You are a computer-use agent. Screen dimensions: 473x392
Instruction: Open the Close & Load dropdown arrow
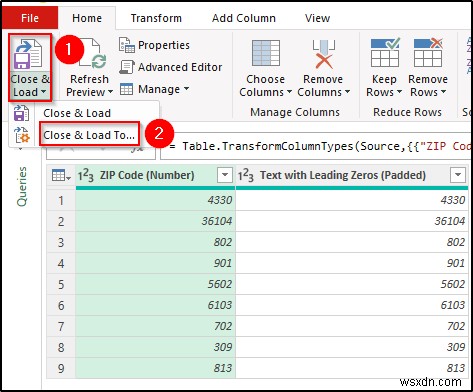43,92
